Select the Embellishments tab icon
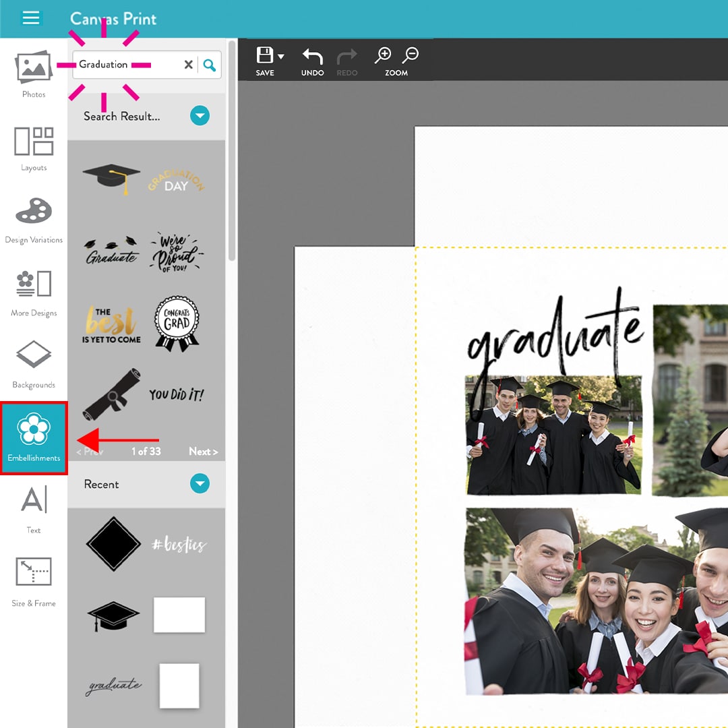Image resolution: width=728 pixels, height=728 pixels. [x=33, y=435]
